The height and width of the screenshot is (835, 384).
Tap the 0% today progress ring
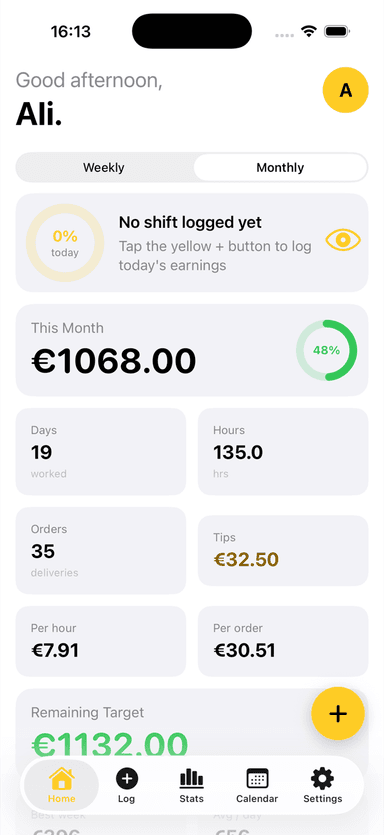[65, 243]
